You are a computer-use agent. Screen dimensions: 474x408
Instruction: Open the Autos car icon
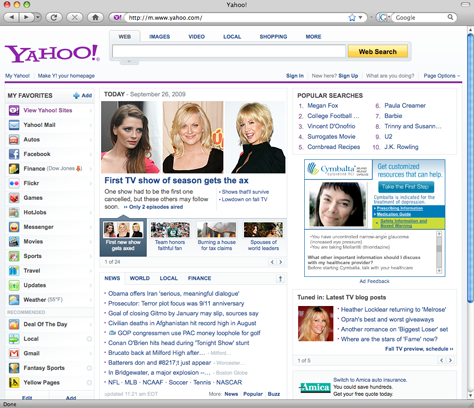point(14,139)
